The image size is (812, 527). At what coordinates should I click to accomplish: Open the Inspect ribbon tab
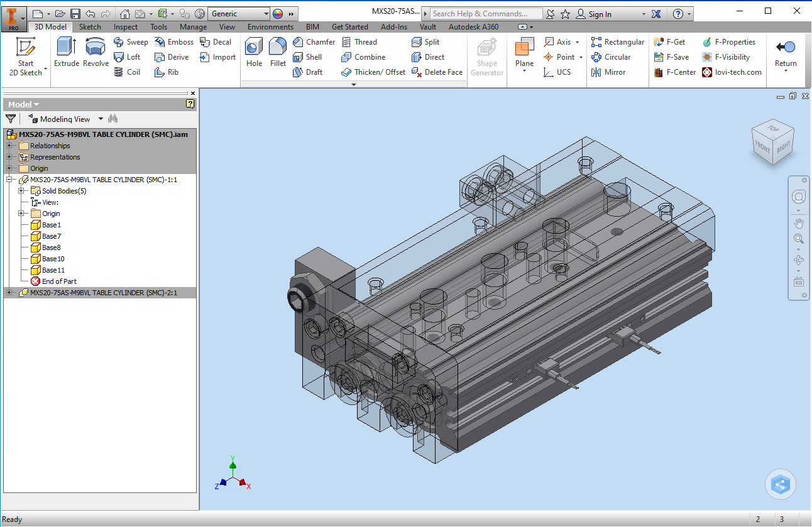[126, 27]
